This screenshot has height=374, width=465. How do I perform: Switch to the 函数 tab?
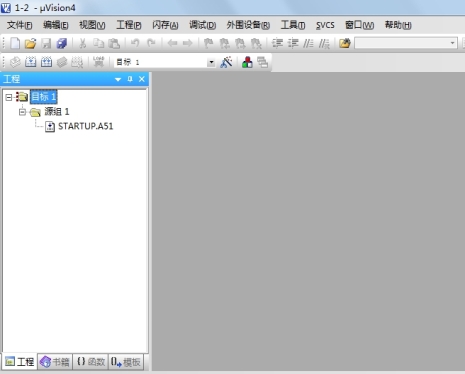coord(91,362)
